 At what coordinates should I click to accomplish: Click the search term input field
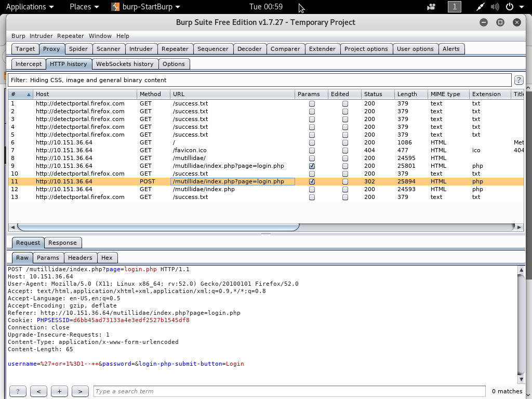coord(289,391)
